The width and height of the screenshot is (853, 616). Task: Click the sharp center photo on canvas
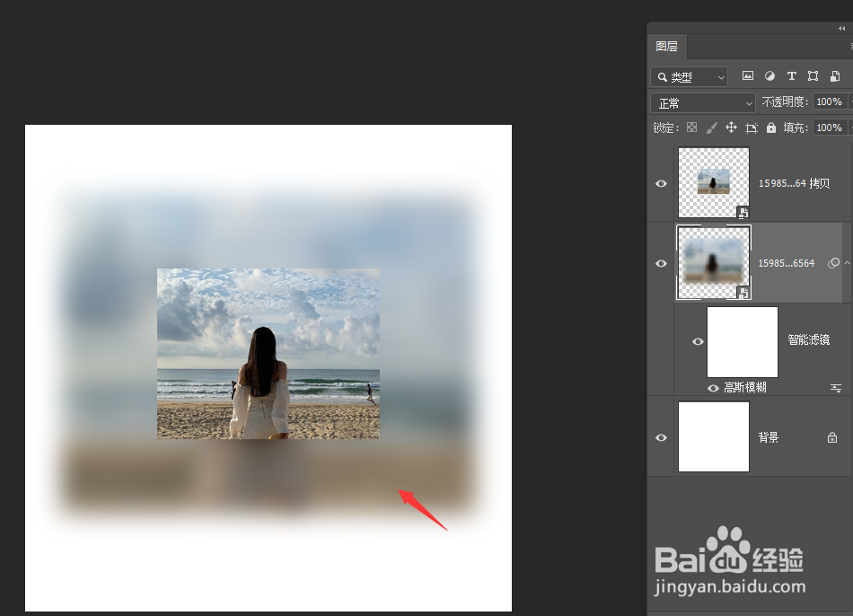click(x=268, y=354)
